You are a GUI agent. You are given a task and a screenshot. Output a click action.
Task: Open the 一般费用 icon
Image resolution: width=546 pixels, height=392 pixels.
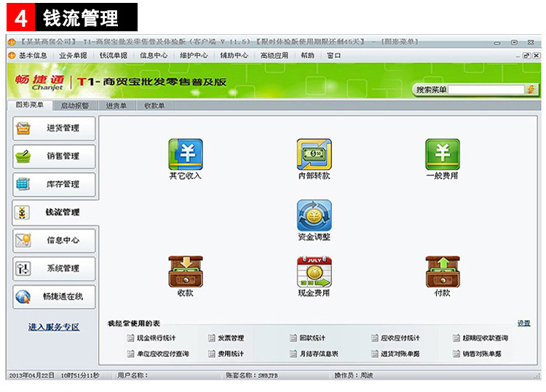pyautogui.click(x=443, y=154)
